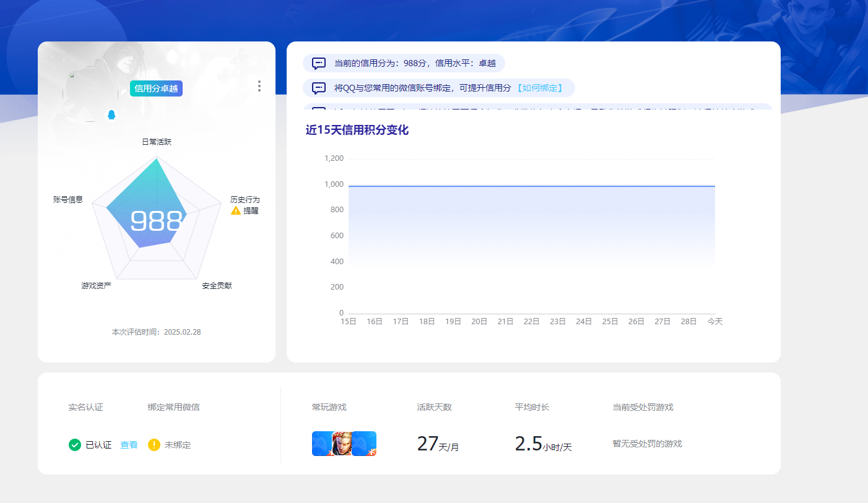
Task: Select the Honor of Kings game icon
Action: point(342,444)
